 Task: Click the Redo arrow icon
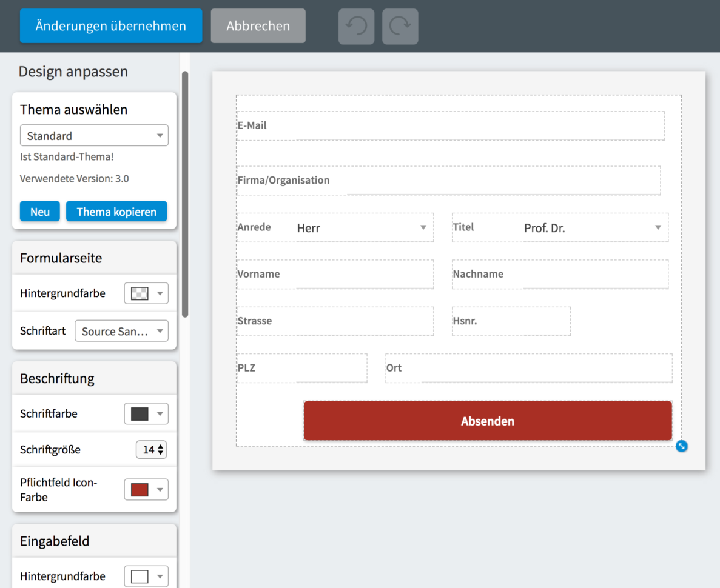400,26
